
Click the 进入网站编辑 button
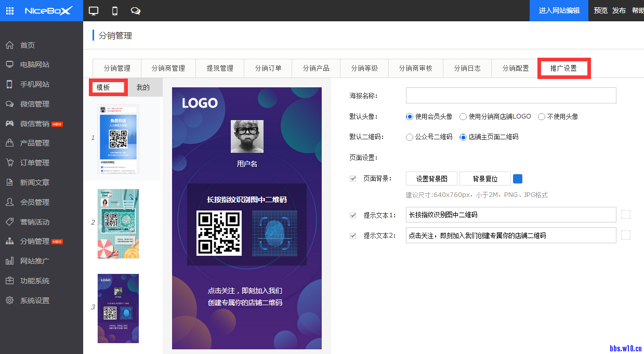click(x=559, y=10)
